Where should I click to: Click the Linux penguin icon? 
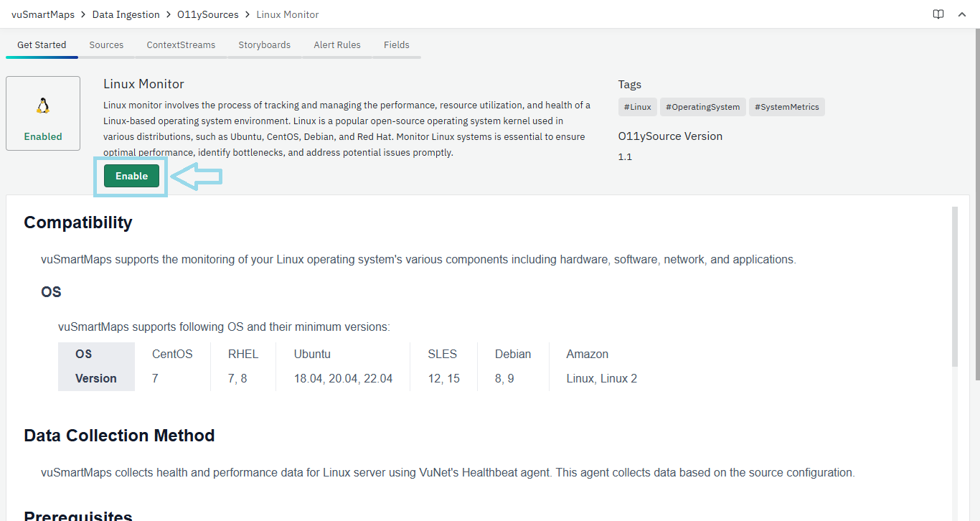tap(43, 106)
